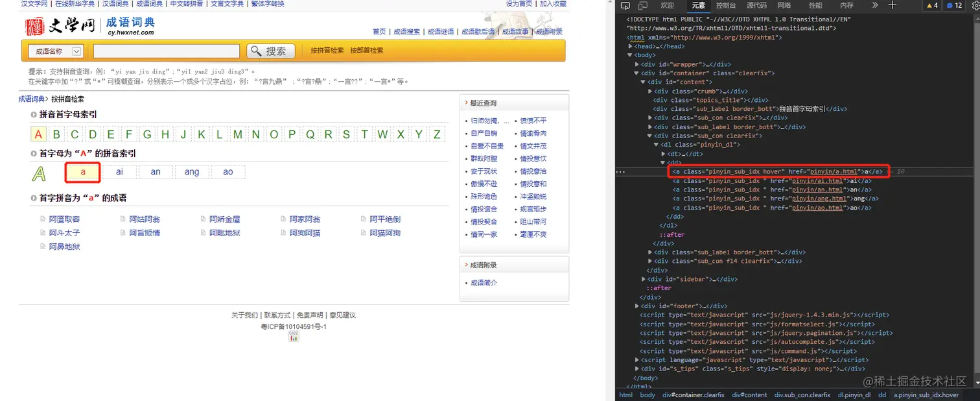The width and height of the screenshot is (980, 401).
Task: Open 中文转拼音 top link
Action: pyautogui.click(x=186, y=4)
